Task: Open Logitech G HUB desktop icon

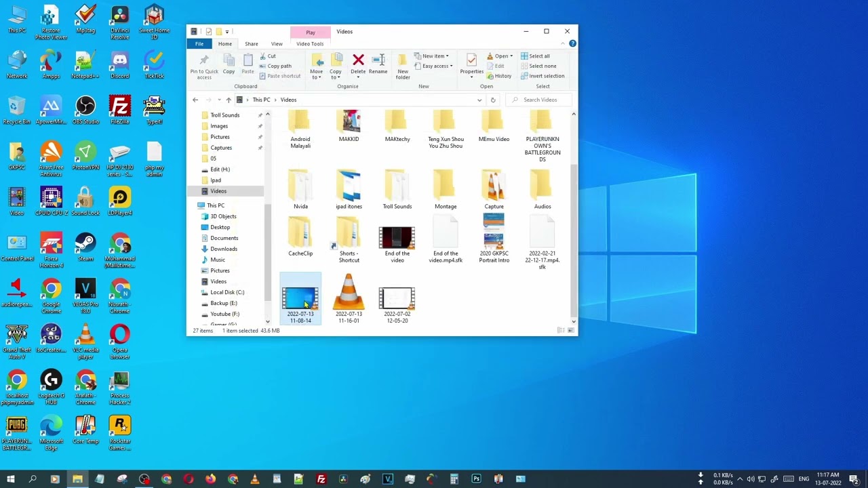Action: click(52, 388)
